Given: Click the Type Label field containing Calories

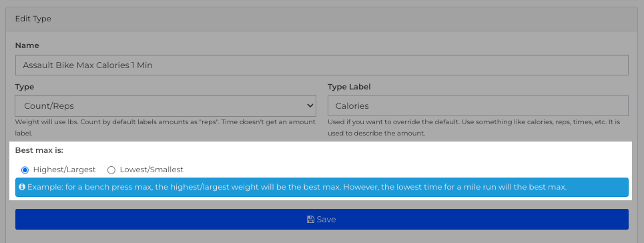Looking at the screenshot, I should (478, 106).
